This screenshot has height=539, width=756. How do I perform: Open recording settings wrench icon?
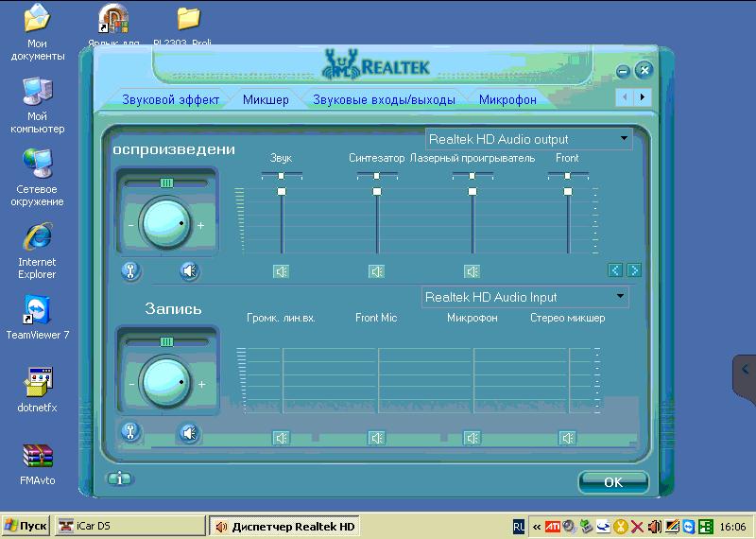[x=130, y=432]
